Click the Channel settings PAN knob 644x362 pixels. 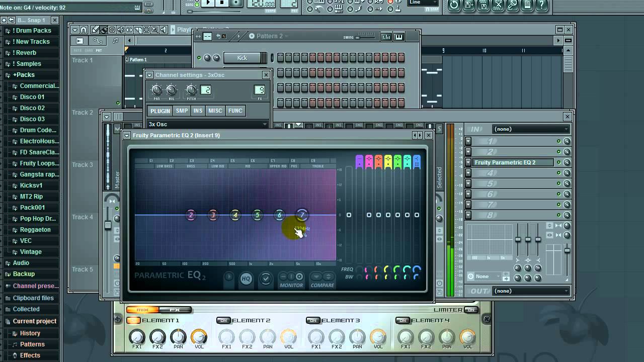(156, 90)
